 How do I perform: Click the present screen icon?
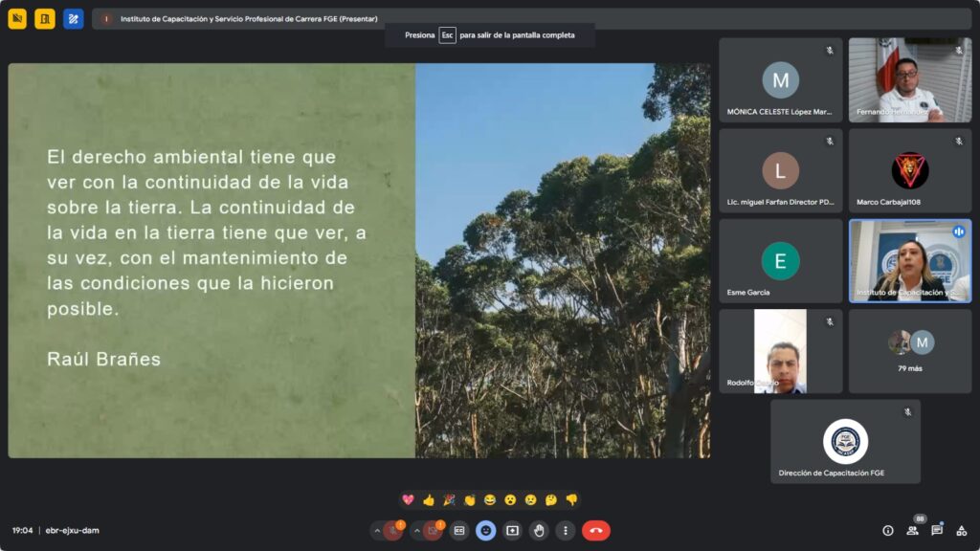pyautogui.click(x=512, y=530)
